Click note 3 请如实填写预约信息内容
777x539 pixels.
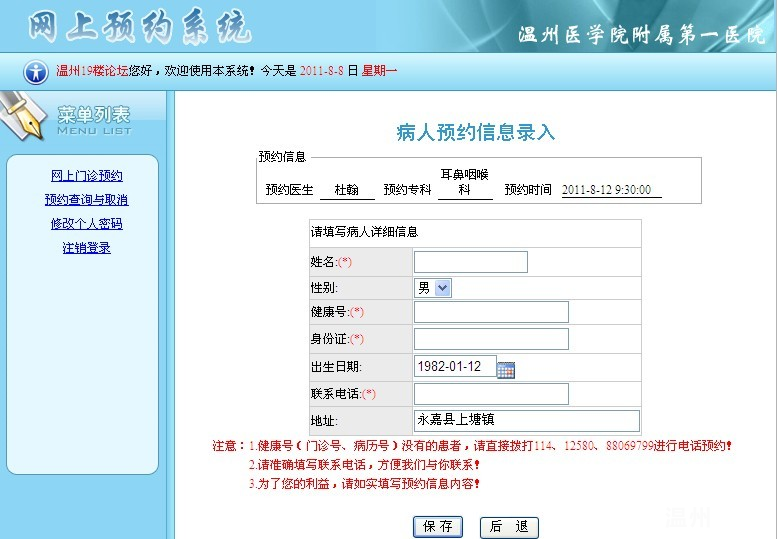coord(364,484)
